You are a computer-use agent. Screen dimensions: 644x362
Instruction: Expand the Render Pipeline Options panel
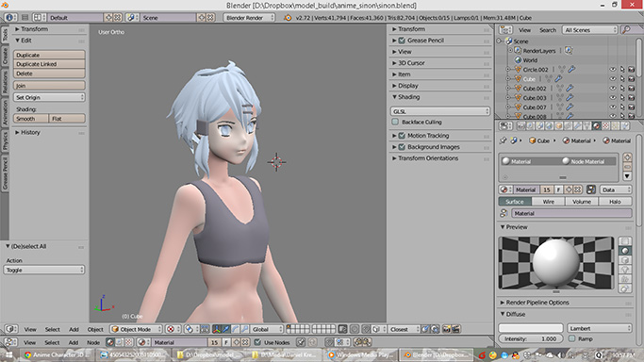537,302
